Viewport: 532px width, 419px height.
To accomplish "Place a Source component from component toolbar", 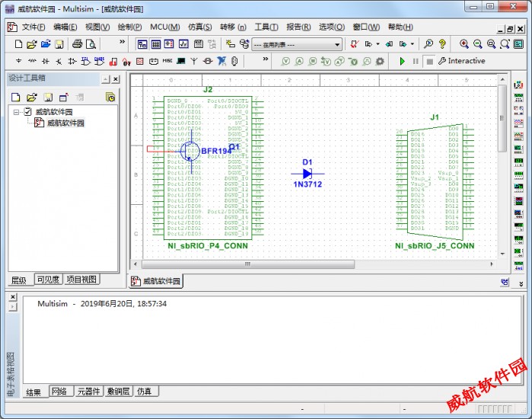I will tap(19, 61).
